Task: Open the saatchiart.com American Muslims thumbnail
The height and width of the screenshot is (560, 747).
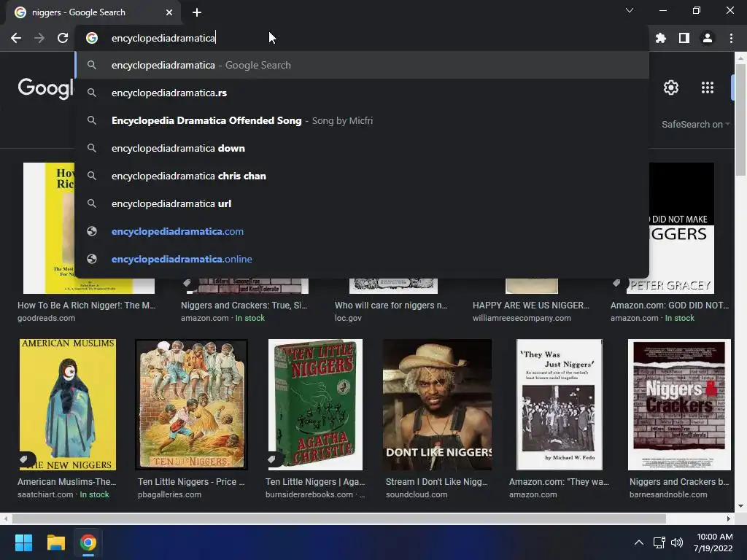Action: pyautogui.click(x=68, y=404)
